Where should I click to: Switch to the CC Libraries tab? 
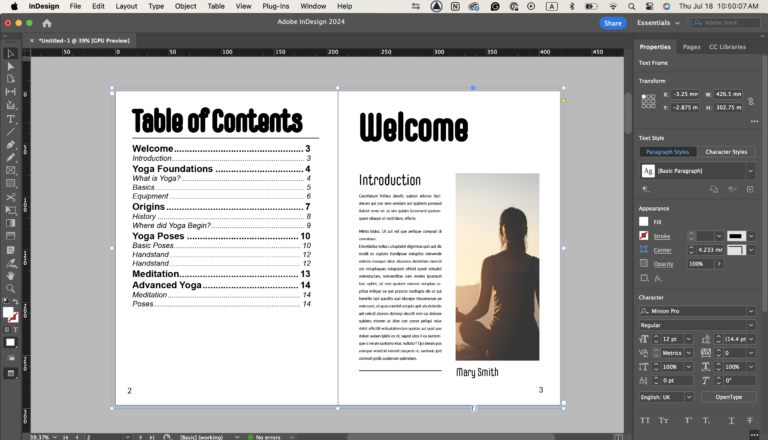click(727, 47)
